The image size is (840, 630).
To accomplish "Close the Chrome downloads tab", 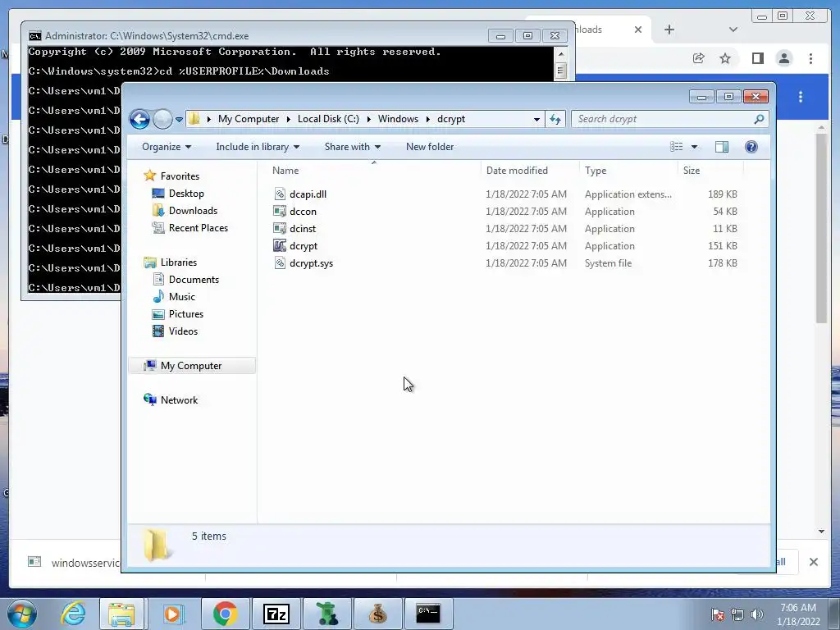I will 638,30.
